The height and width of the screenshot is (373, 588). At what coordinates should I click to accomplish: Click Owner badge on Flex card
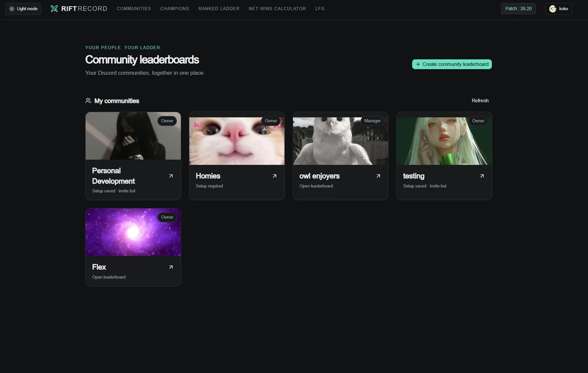pos(167,217)
